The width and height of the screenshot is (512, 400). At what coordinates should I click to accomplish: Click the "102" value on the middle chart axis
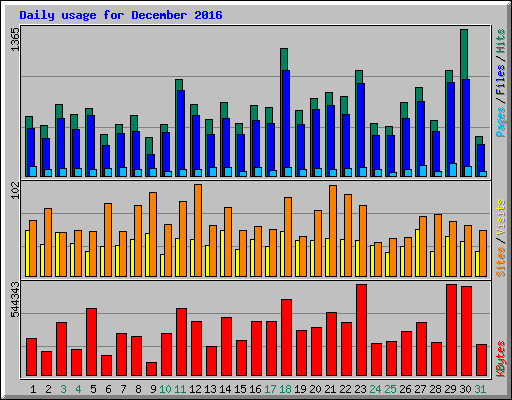(15, 191)
